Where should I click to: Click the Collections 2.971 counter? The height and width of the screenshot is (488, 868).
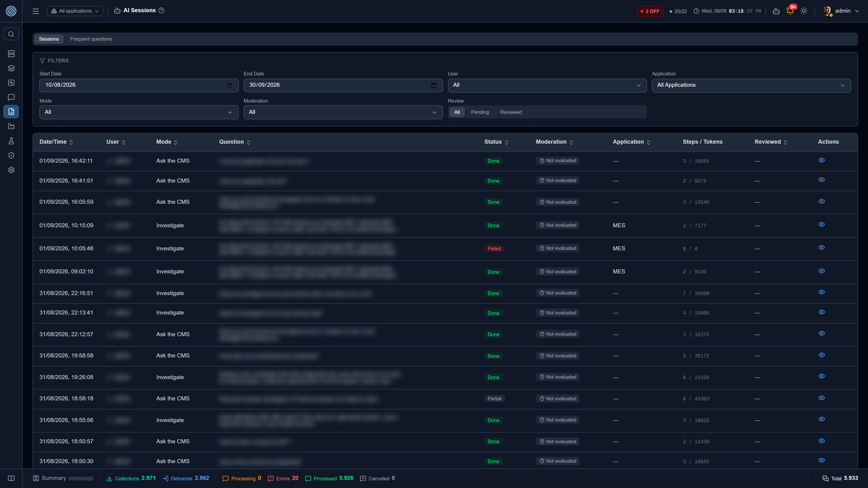pyautogui.click(x=131, y=478)
